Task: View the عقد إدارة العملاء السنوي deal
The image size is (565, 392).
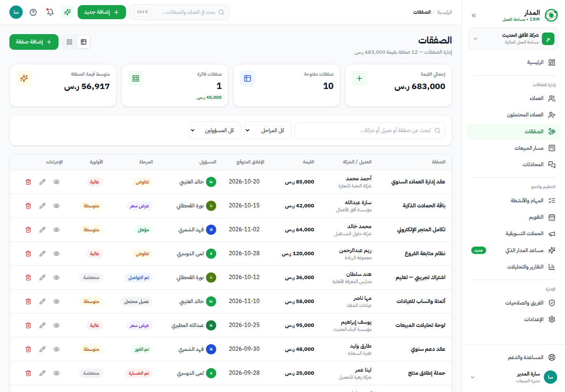Action: click(x=56, y=182)
